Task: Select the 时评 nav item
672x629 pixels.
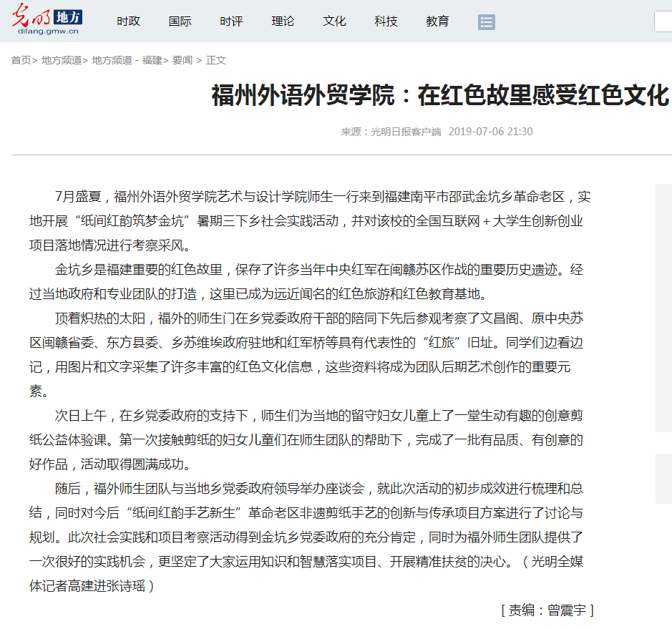Action: pyautogui.click(x=231, y=21)
